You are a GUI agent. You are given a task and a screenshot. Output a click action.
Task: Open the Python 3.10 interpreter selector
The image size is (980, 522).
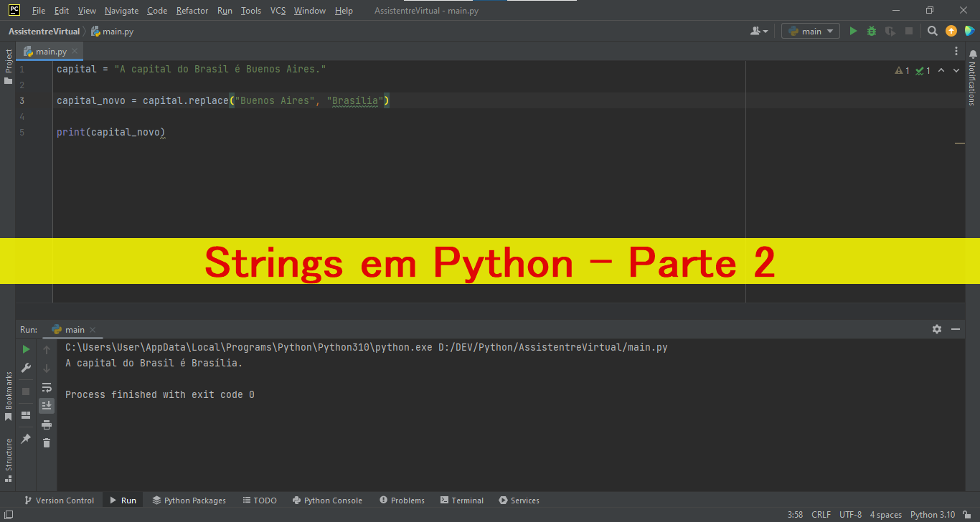933,514
